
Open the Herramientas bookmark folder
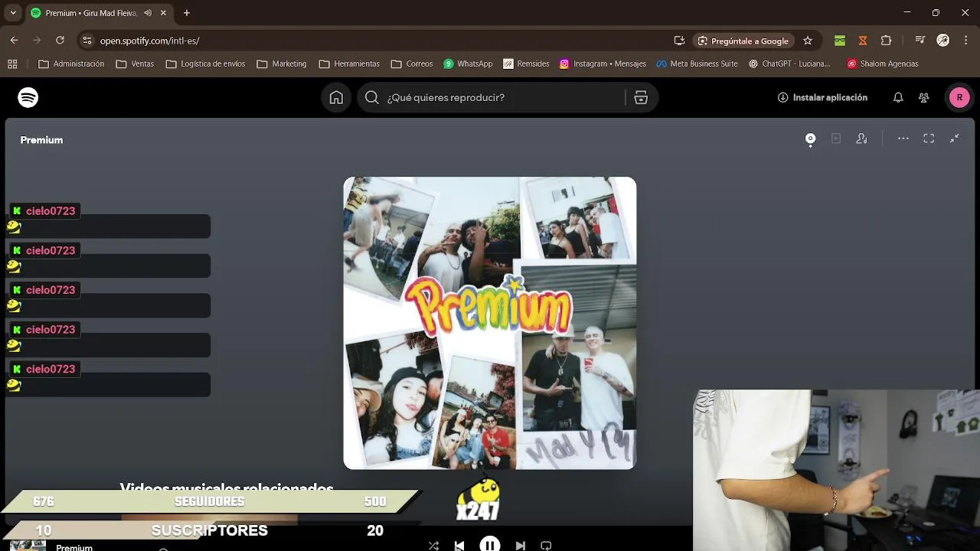(x=349, y=64)
